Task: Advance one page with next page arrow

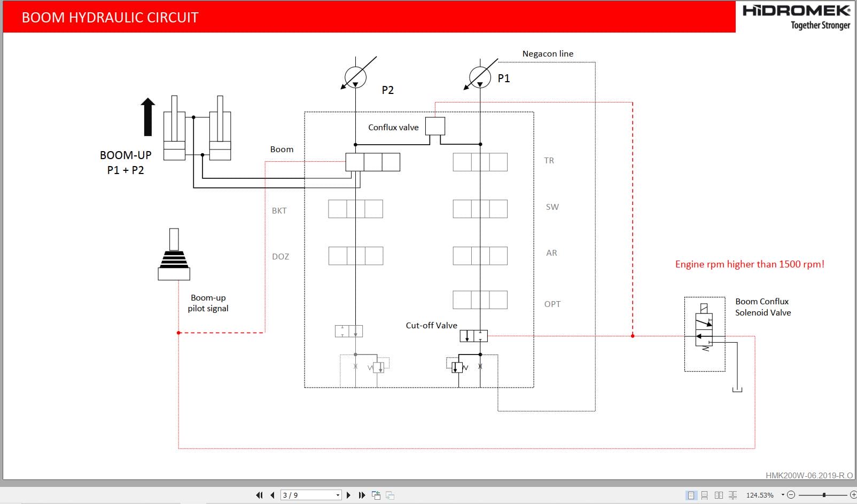Action: pos(348,495)
